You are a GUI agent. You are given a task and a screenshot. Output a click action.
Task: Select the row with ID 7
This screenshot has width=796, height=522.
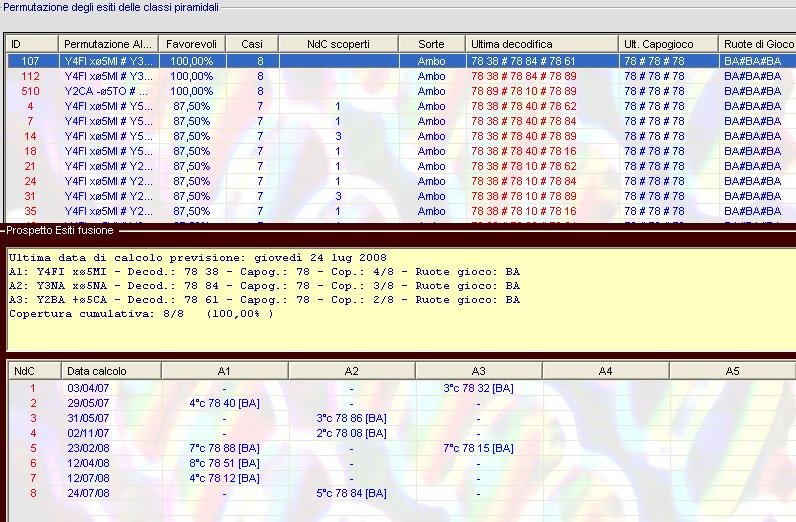point(401,121)
